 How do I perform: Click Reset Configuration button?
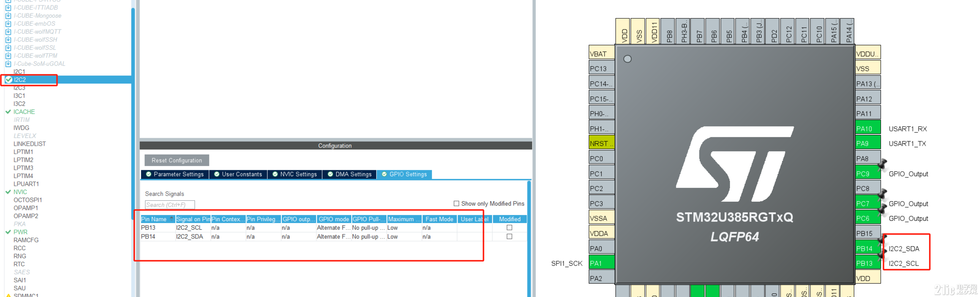(x=176, y=160)
